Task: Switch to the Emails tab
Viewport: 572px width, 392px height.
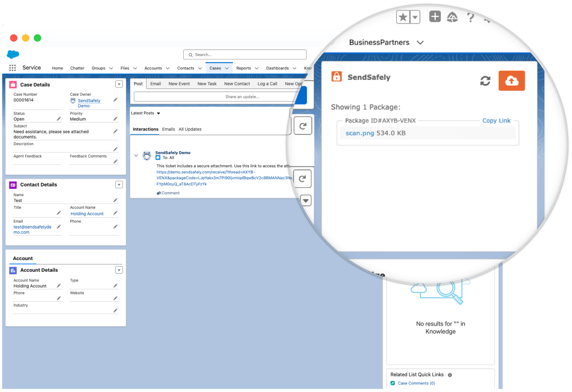Action: click(168, 129)
